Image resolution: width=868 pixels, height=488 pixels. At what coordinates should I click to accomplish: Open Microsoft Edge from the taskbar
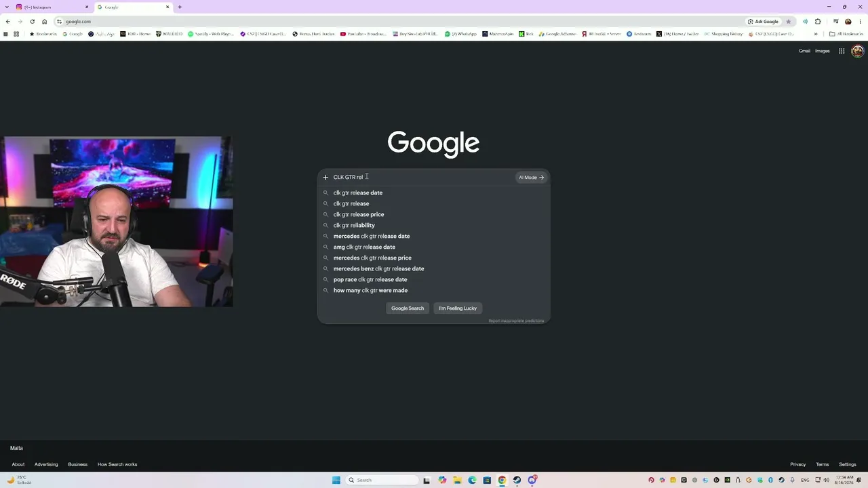click(472, 481)
